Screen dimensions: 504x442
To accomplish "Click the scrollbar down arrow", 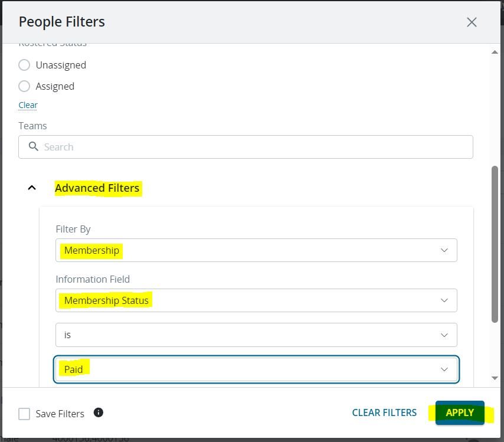I will point(495,378).
